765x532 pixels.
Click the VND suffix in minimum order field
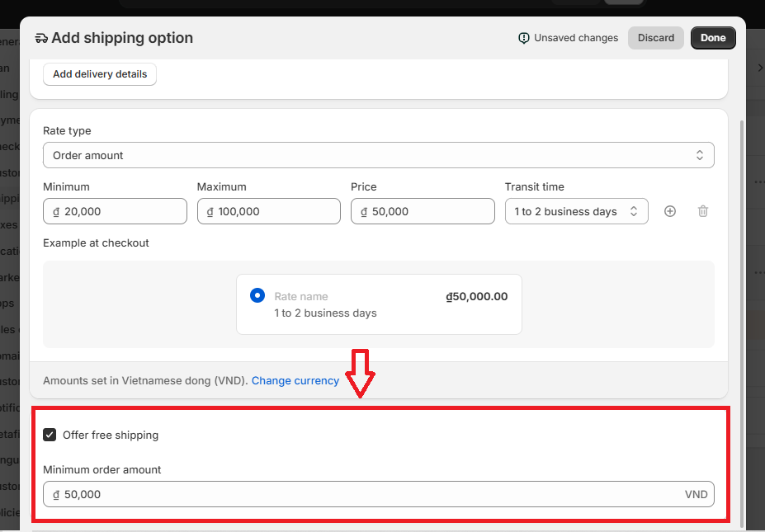696,494
